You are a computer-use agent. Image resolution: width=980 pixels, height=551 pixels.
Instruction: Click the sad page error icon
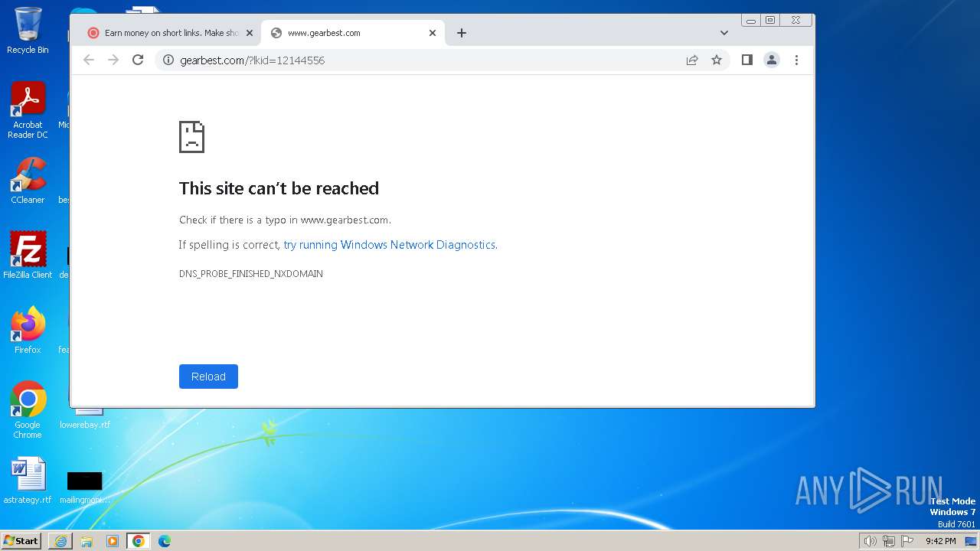point(191,137)
